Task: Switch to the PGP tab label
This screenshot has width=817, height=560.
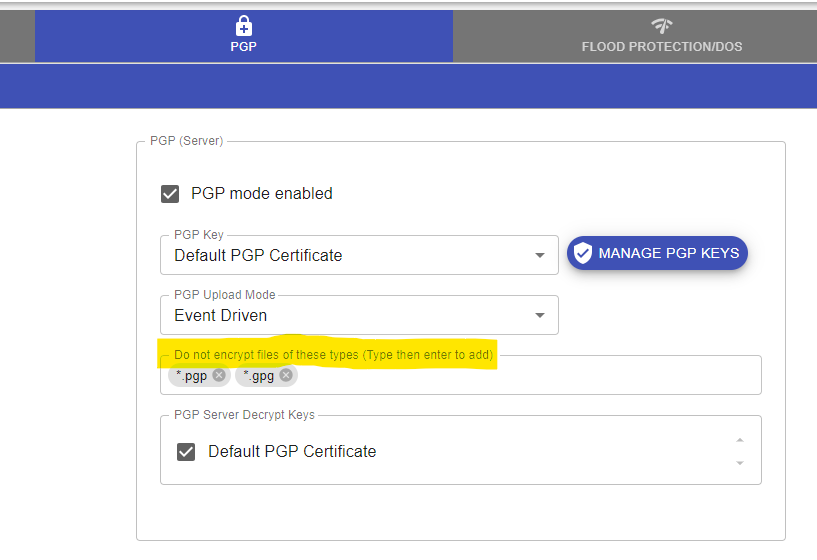Action: tap(243, 47)
